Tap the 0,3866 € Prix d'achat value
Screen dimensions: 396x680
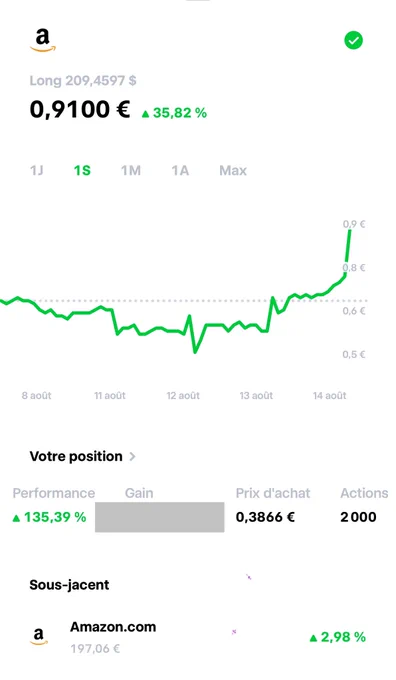265,517
